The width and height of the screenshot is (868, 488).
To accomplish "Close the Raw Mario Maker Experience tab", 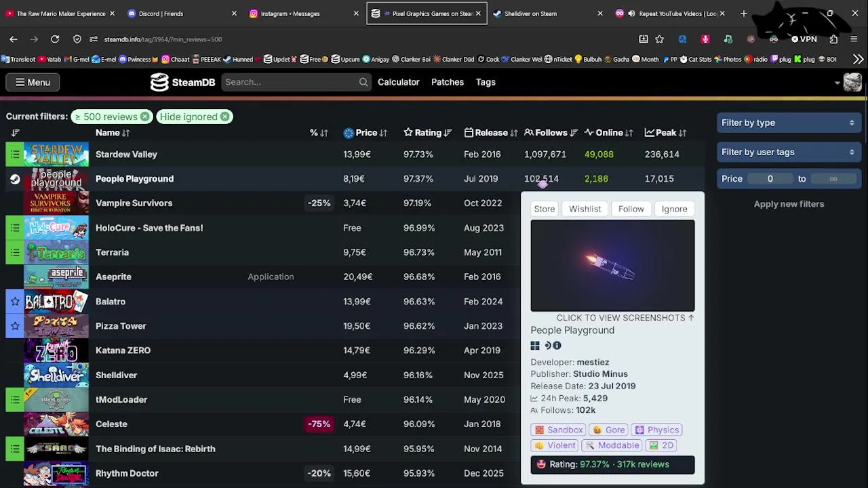I will [x=112, y=14].
